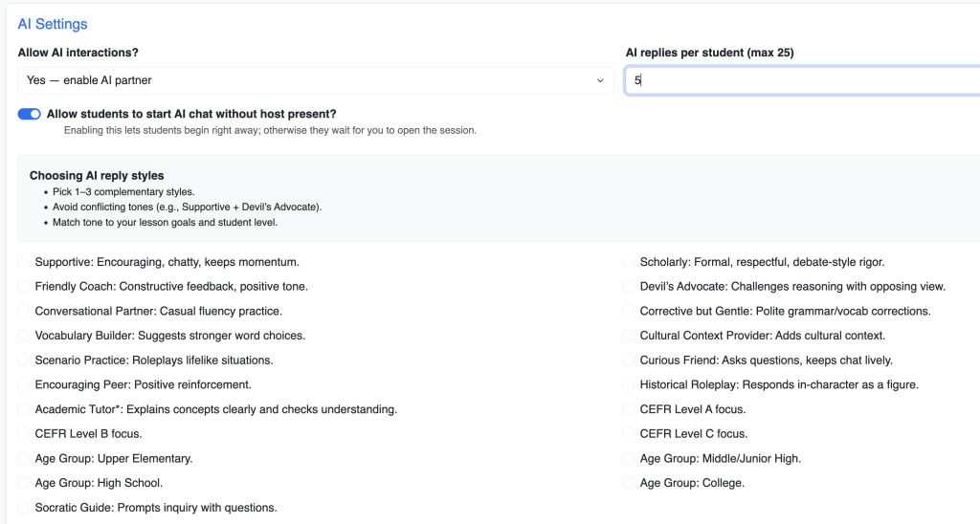The height and width of the screenshot is (524, 980).
Task: Check Corrective but Gentle option
Action: [629, 311]
